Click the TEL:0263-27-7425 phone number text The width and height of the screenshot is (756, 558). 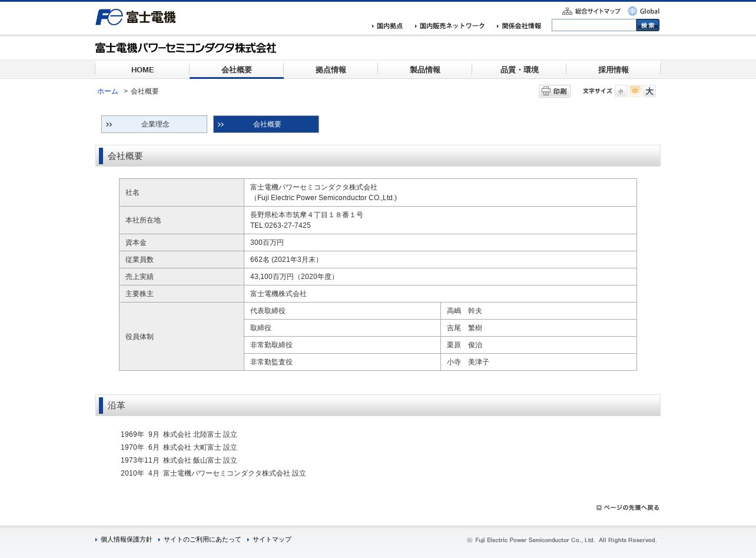tap(280, 225)
